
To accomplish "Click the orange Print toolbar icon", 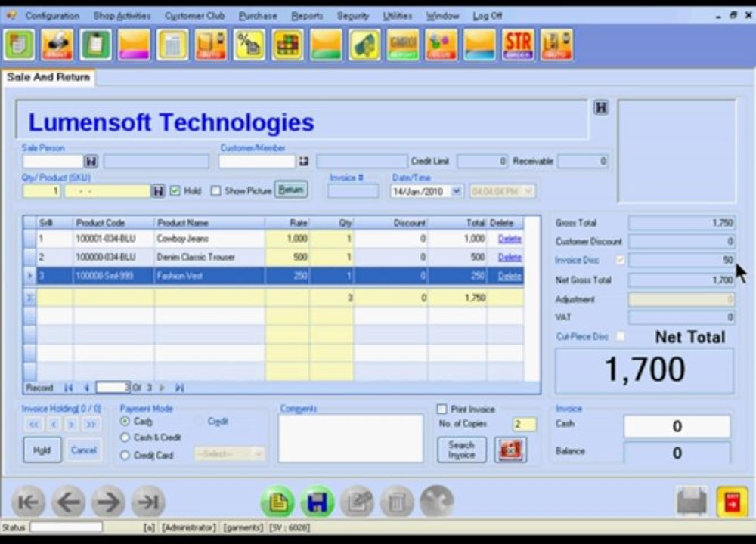I will [57, 45].
